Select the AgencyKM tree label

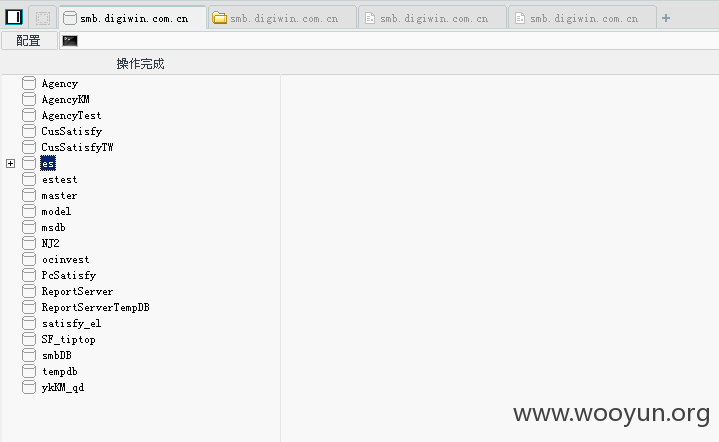(x=66, y=99)
